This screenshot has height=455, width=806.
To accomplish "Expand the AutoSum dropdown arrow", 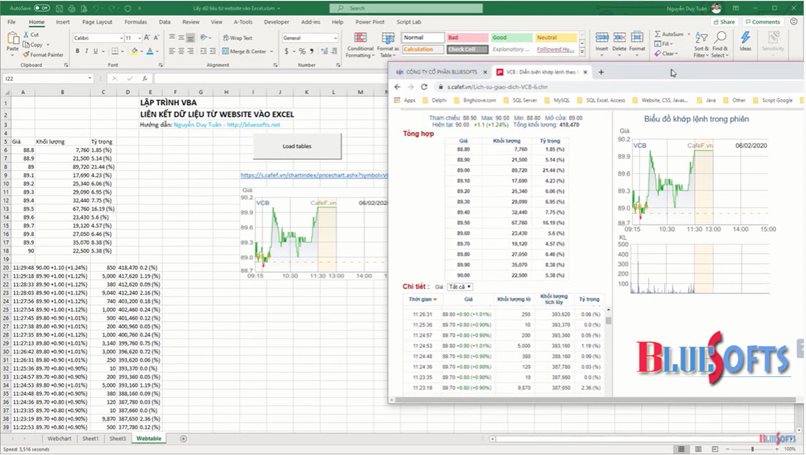I will [x=689, y=34].
